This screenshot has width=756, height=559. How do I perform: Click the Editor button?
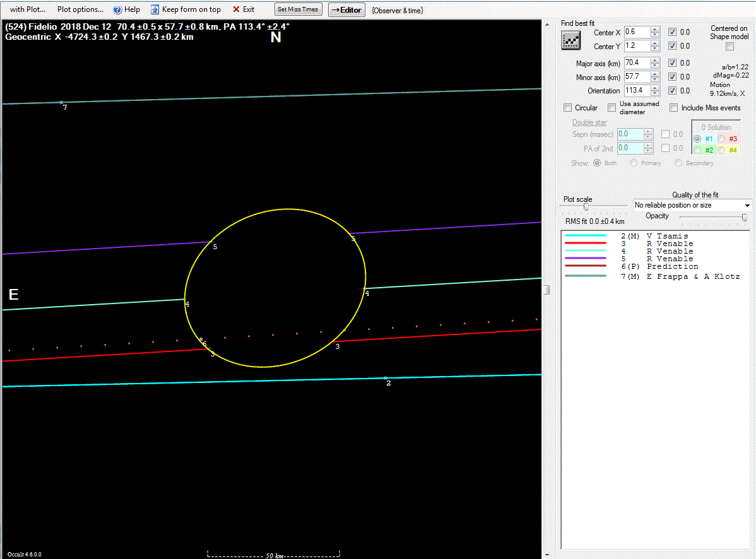[346, 9]
